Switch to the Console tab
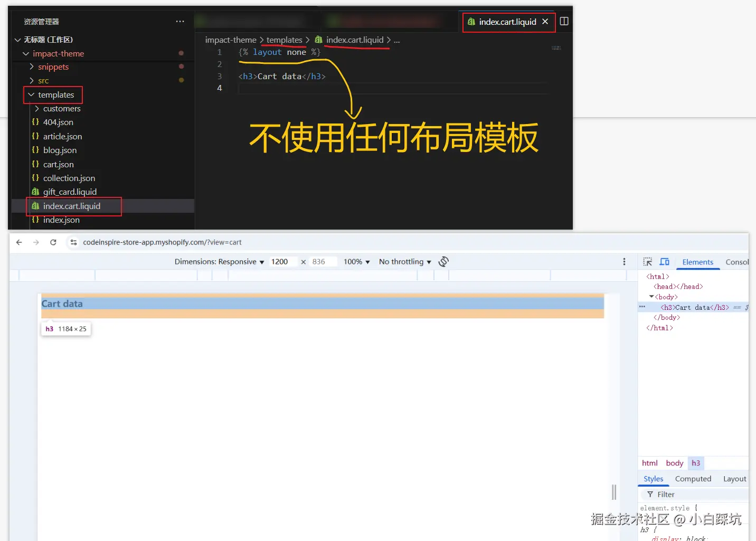756x541 pixels. pos(736,262)
